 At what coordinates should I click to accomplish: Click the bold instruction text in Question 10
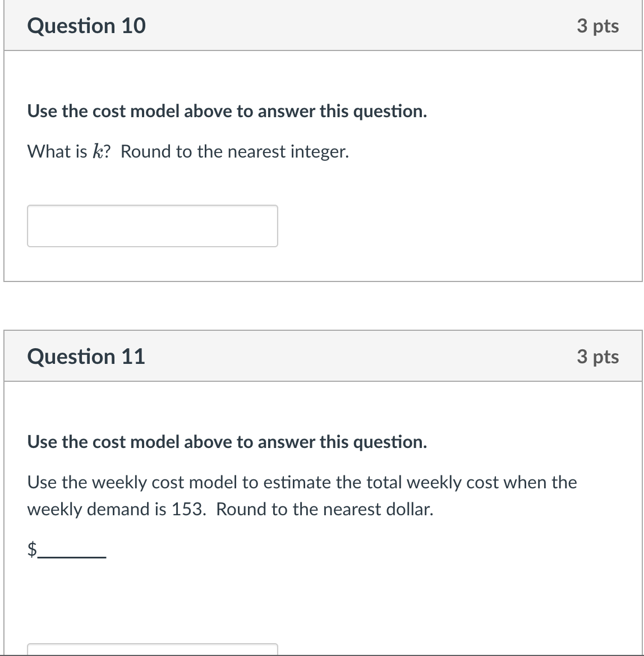tap(227, 111)
